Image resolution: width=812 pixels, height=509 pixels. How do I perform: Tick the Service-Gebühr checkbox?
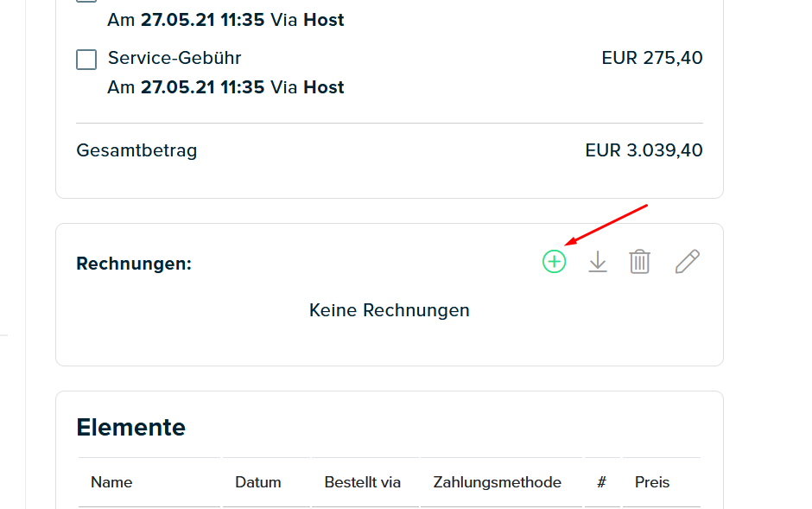point(86,60)
